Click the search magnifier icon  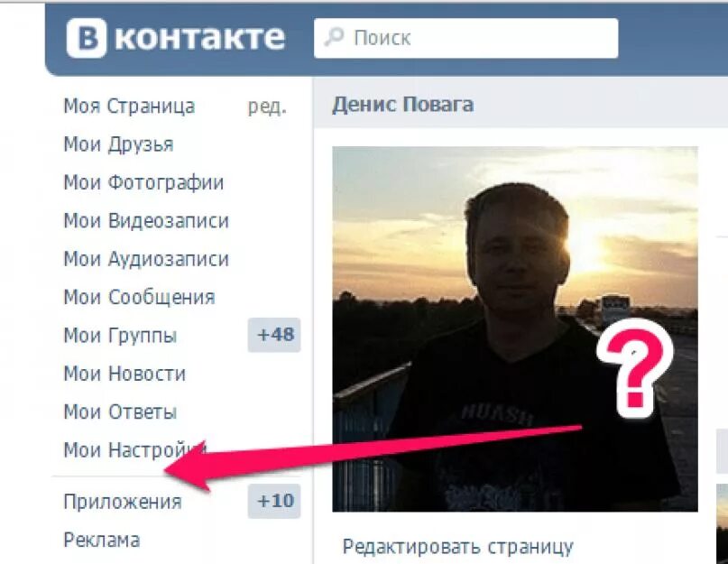tap(335, 37)
